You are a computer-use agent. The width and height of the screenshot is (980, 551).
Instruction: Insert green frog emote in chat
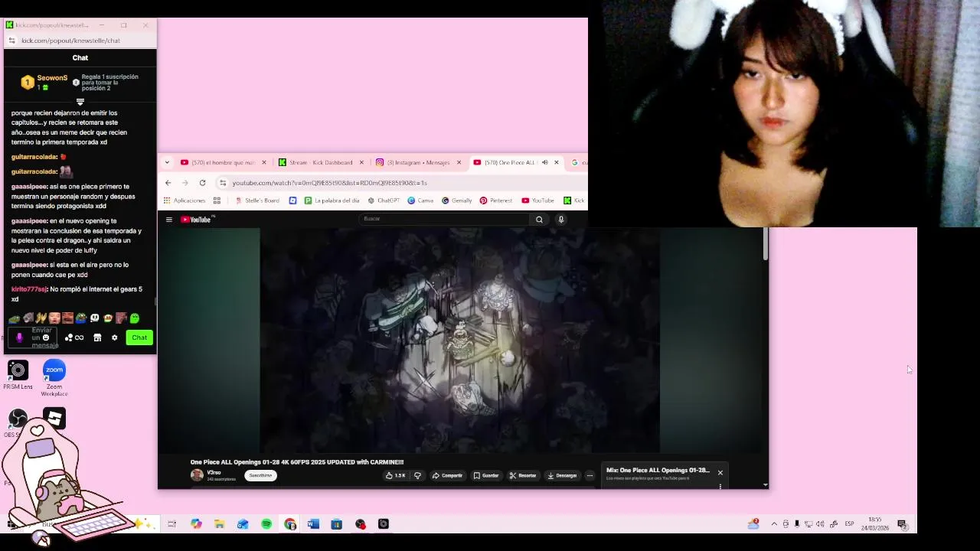135,318
